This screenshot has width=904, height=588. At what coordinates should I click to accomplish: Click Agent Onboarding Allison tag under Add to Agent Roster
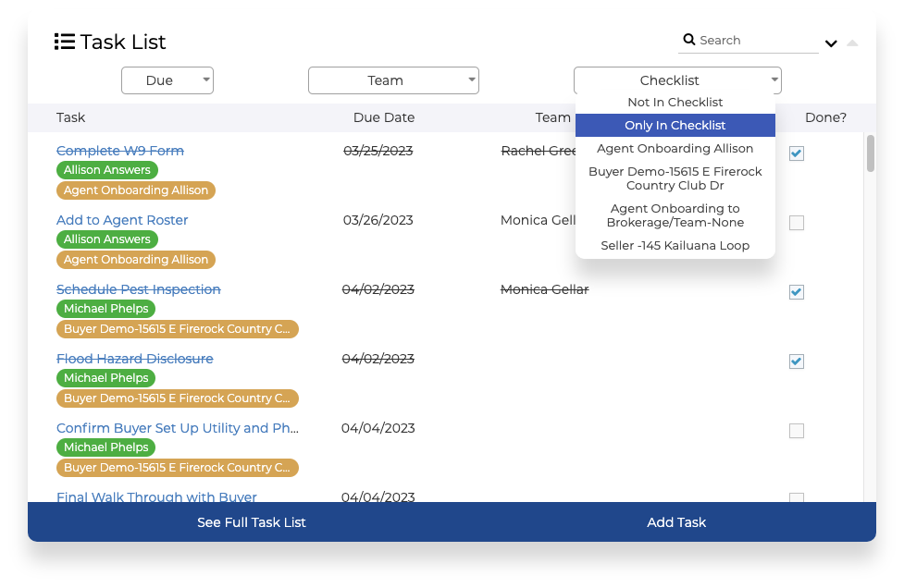coord(135,260)
